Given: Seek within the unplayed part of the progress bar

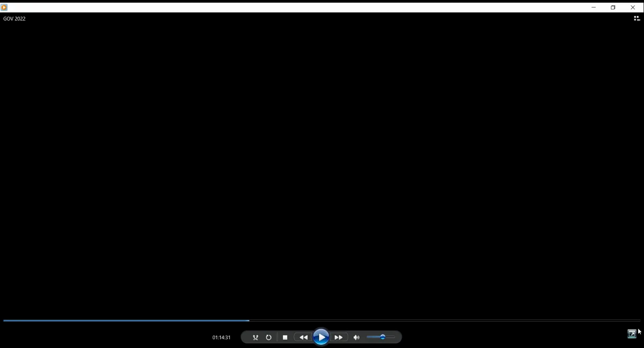Looking at the screenshot, I should [x=443, y=320].
